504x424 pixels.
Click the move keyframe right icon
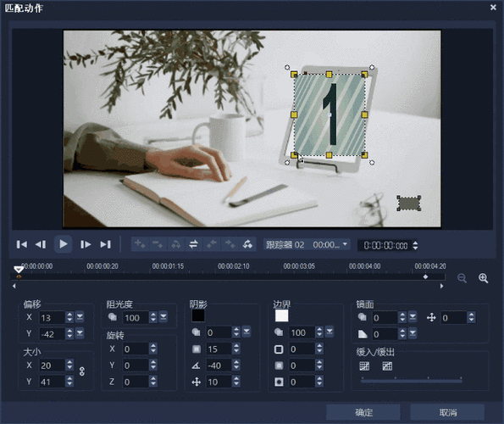230,244
